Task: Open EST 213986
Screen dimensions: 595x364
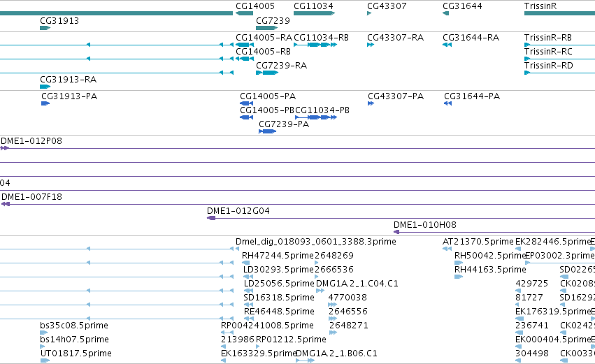Action: 238,340
